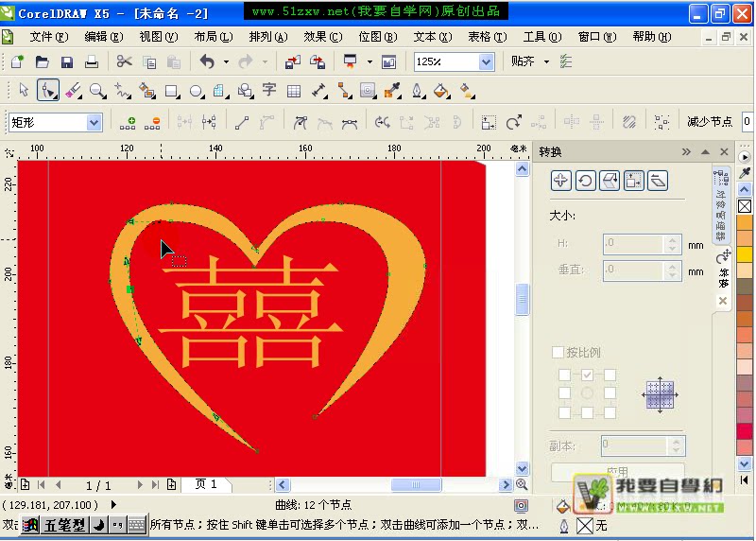This screenshot has height=541, width=756.
Task: Click the 减少节点 reduce nodes button
Action: tap(710, 122)
